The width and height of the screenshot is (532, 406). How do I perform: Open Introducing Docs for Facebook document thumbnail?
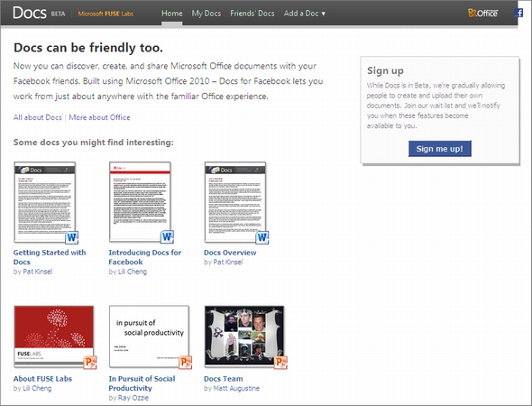pyautogui.click(x=140, y=202)
